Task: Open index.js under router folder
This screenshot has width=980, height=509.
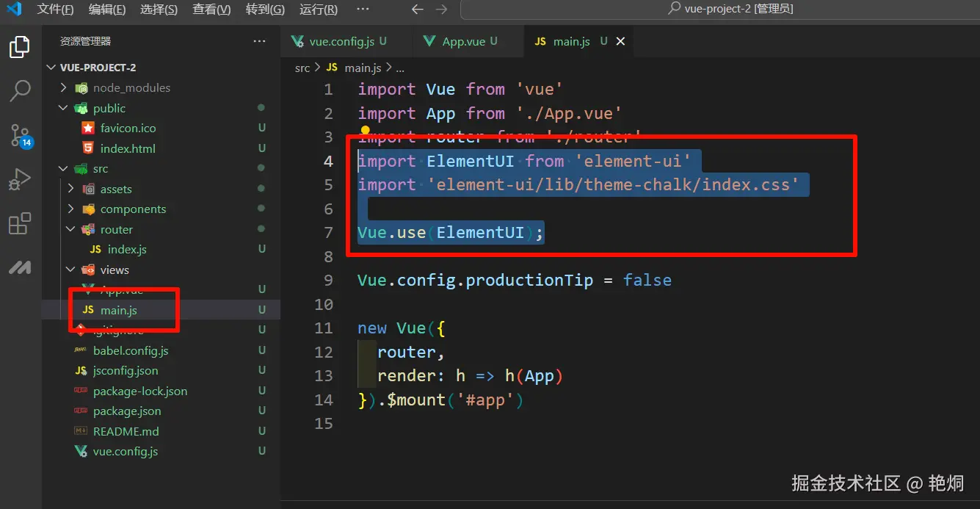Action: click(x=127, y=250)
